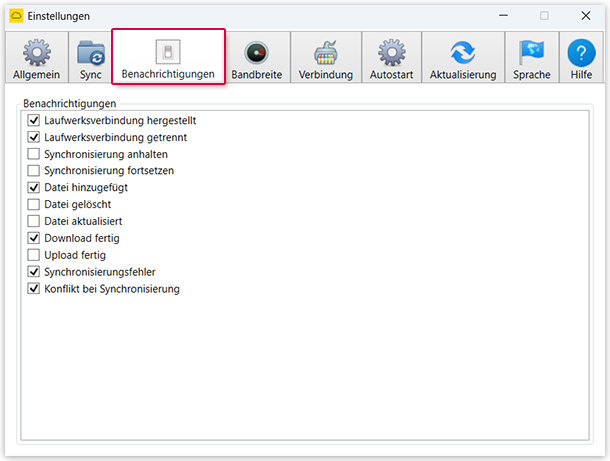The image size is (610, 461).
Task: Switch to the Sprache tab label
Action: pyautogui.click(x=531, y=74)
